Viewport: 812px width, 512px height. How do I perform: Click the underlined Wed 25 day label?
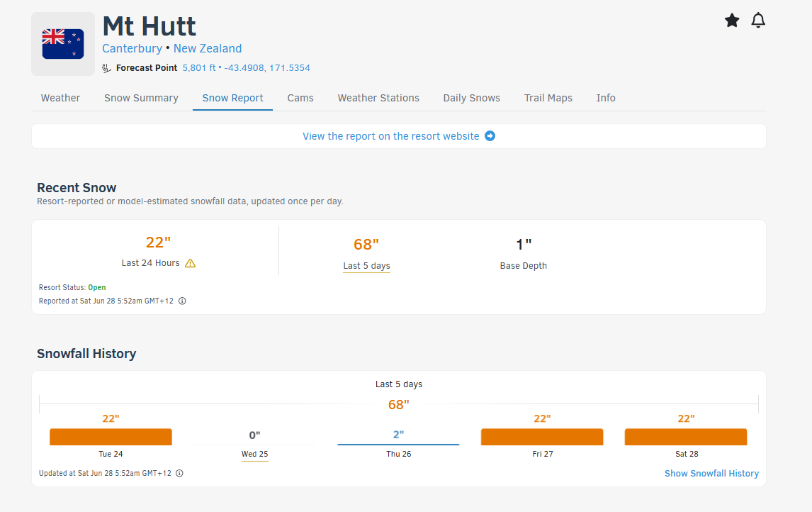click(255, 454)
